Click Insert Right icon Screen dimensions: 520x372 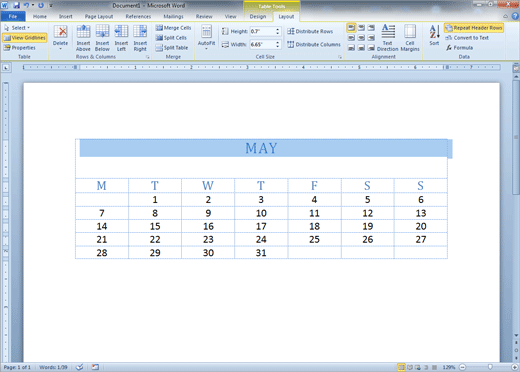[x=140, y=38]
